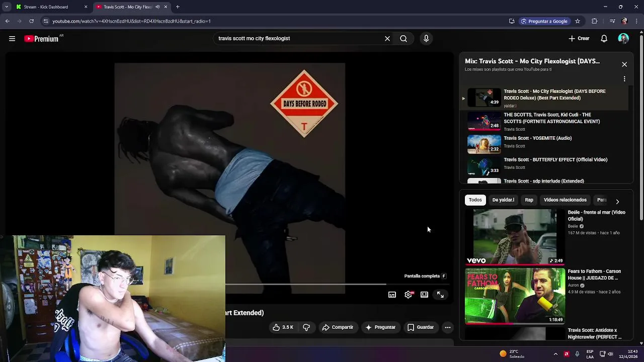Image resolution: width=644 pixels, height=362 pixels.
Task: Open the YouTube account avatar menu
Action: [x=623, y=39]
